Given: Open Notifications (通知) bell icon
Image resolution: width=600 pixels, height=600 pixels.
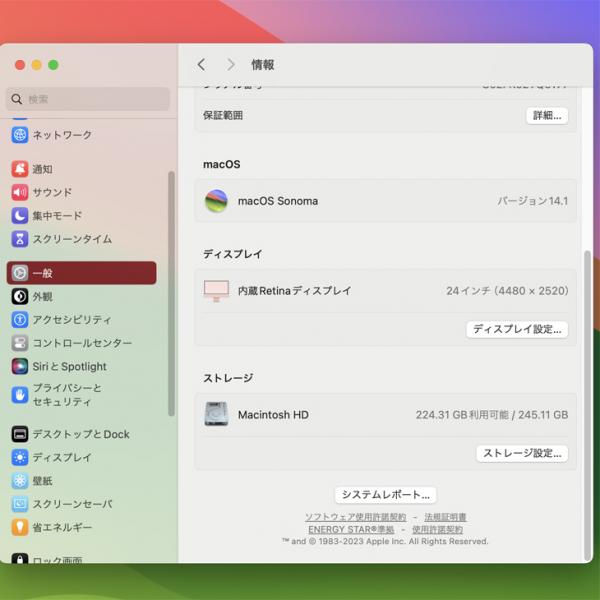Looking at the screenshot, I should pyautogui.click(x=20, y=169).
